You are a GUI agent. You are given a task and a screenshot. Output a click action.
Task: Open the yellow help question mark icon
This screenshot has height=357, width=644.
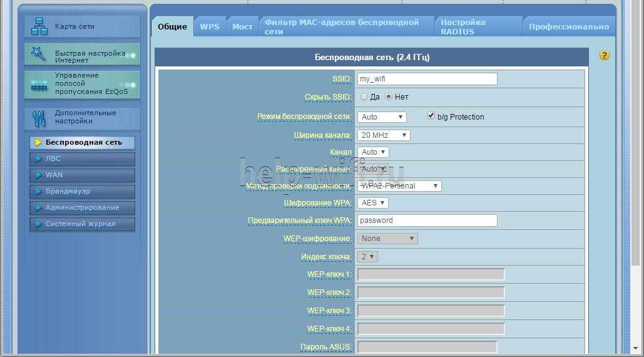(604, 56)
